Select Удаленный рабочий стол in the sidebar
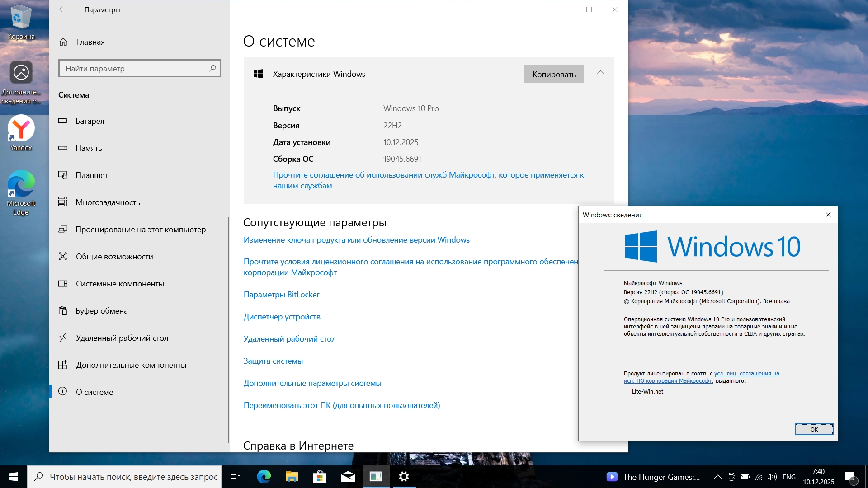Image resolution: width=868 pixels, height=488 pixels. (122, 338)
